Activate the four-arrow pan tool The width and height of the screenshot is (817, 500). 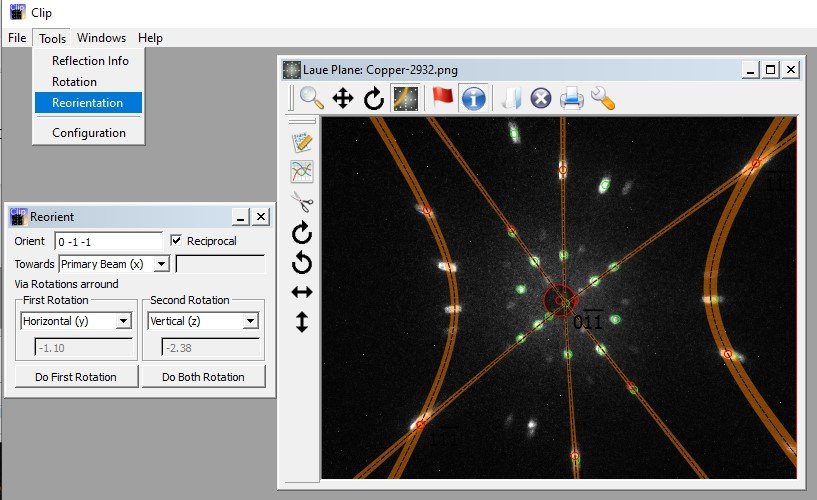click(342, 98)
